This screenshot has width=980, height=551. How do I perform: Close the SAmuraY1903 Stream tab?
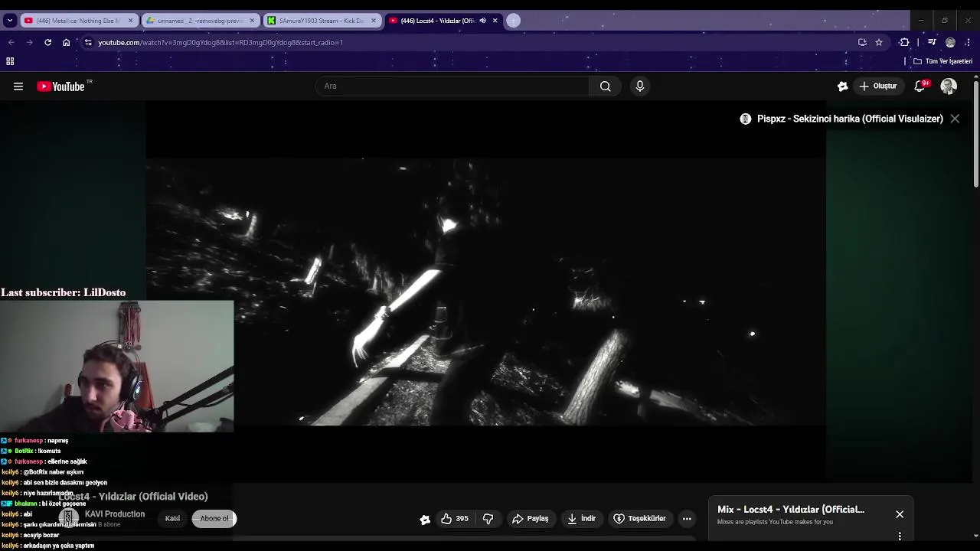[x=374, y=21]
